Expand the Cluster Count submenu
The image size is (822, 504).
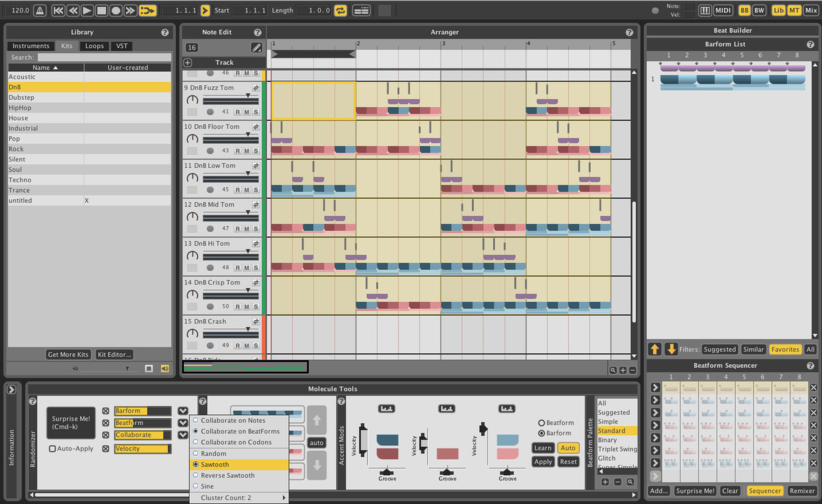pos(241,498)
